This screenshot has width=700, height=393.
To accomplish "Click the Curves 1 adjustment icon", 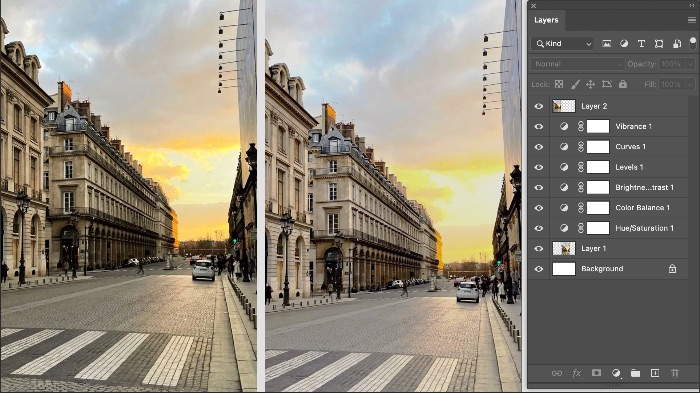I will click(x=564, y=147).
